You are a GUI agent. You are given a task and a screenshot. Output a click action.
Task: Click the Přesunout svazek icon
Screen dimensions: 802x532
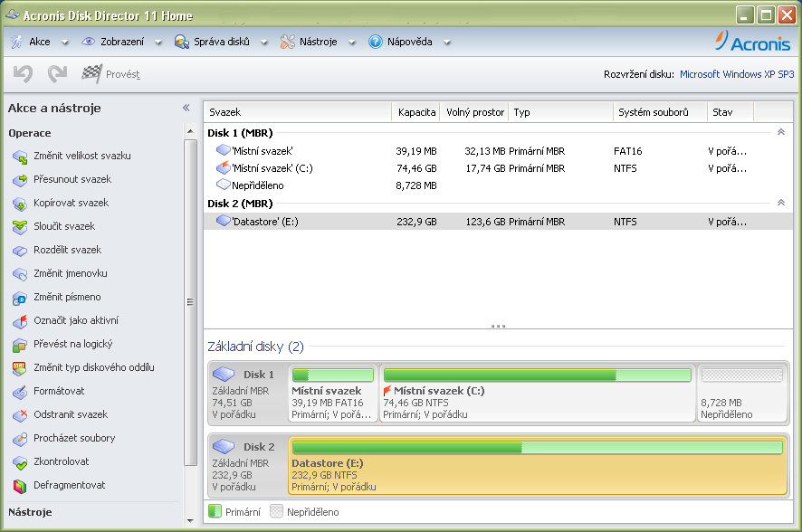[x=20, y=180]
